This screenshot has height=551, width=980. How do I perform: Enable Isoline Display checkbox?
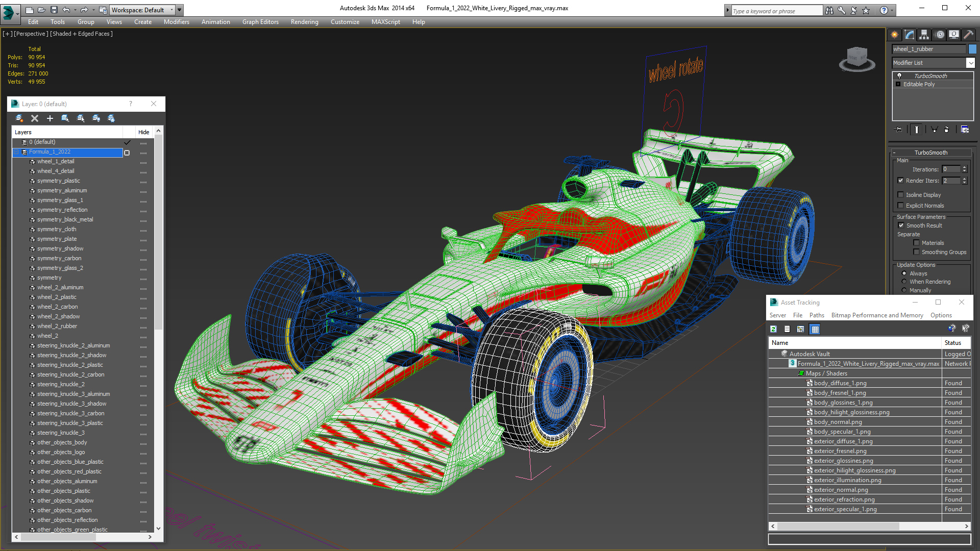(x=901, y=195)
